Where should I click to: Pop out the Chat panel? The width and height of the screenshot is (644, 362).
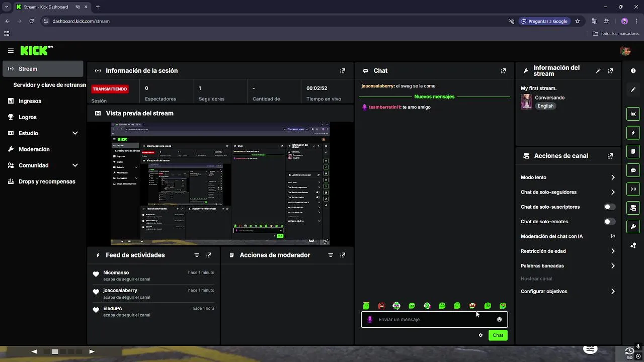(504, 71)
